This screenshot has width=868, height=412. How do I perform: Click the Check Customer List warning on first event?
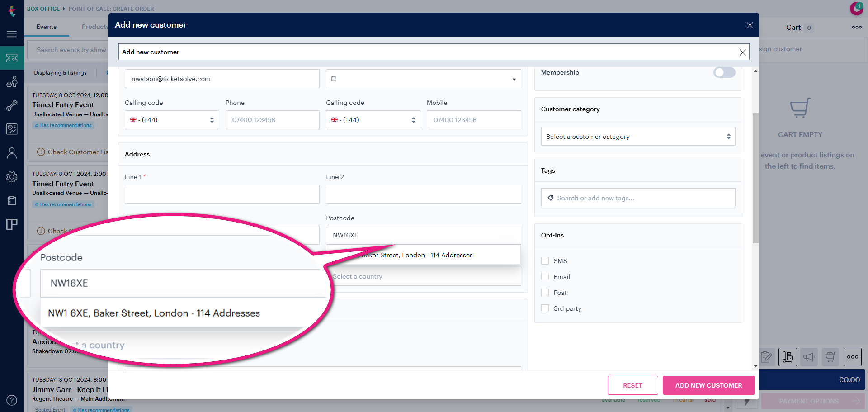pyautogui.click(x=72, y=152)
